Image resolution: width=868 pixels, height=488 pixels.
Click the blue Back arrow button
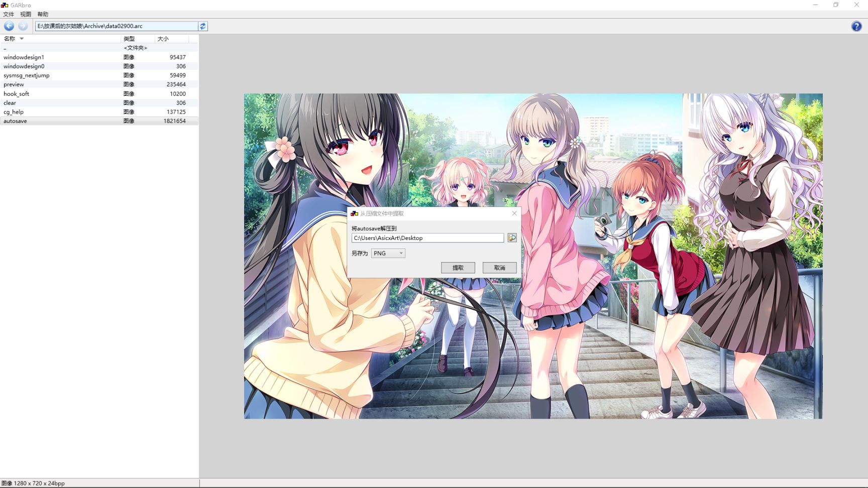(9, 26)
